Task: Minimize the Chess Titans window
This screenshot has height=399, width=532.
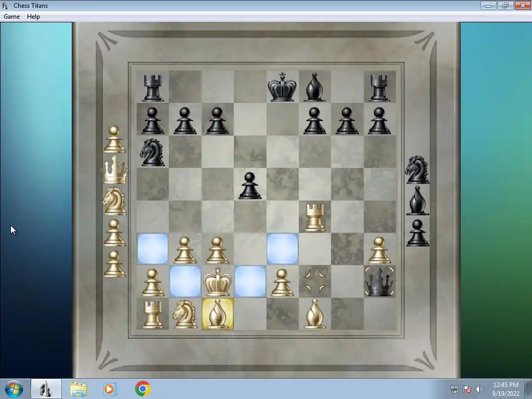Action: [x=488, y=5]
